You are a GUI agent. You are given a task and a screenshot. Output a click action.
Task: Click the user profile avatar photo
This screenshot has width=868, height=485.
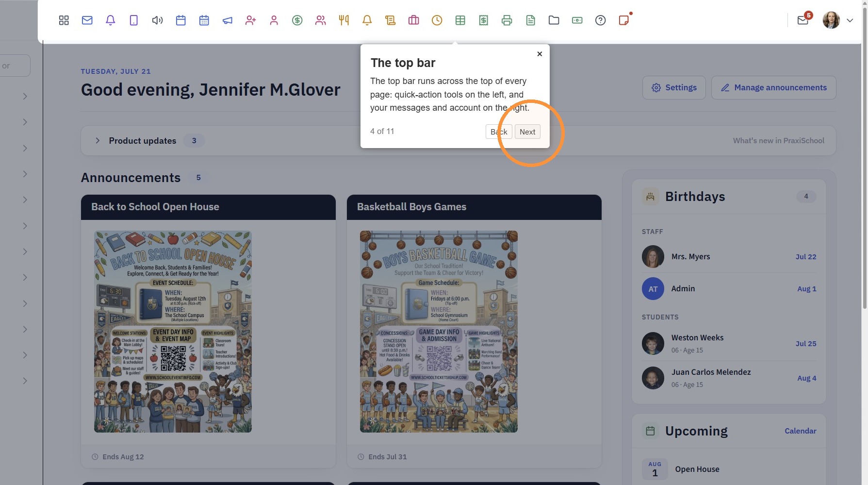831,20
